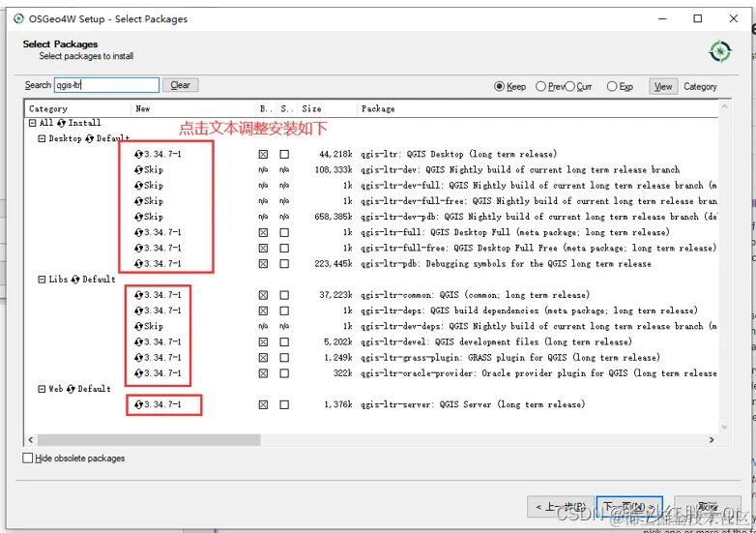Click the cycle icon for qgis-ltr-full
Viewport: 756px width, 533px height.
pos(138,232)
